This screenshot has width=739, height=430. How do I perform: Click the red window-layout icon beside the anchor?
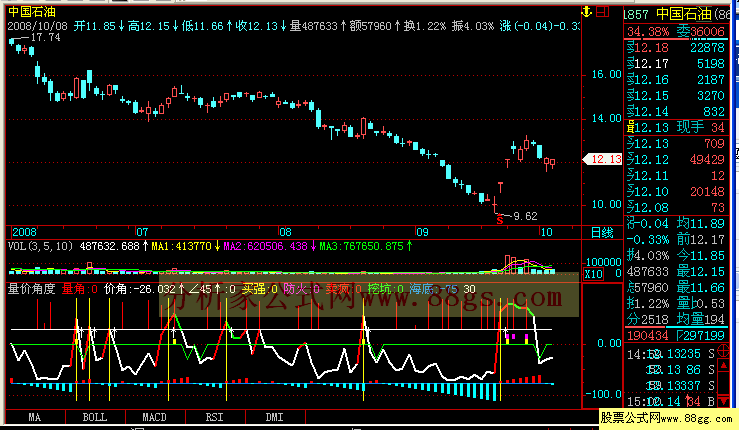pos(603,11)
